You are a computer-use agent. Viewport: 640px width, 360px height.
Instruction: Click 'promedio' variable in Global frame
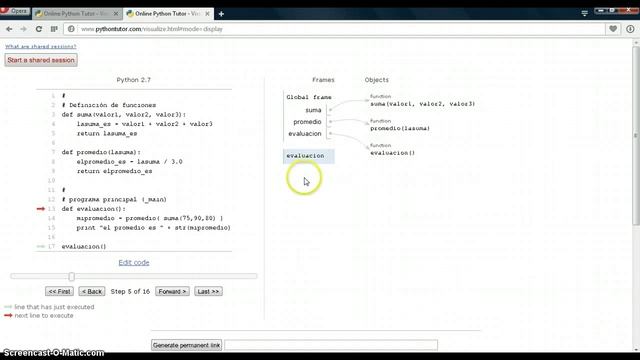(307, 122)
